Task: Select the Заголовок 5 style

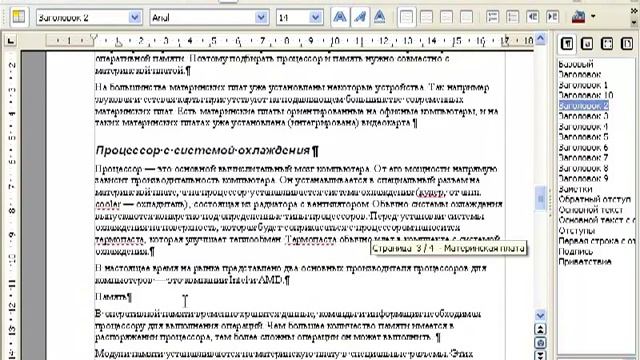Action: coord(583,137)
